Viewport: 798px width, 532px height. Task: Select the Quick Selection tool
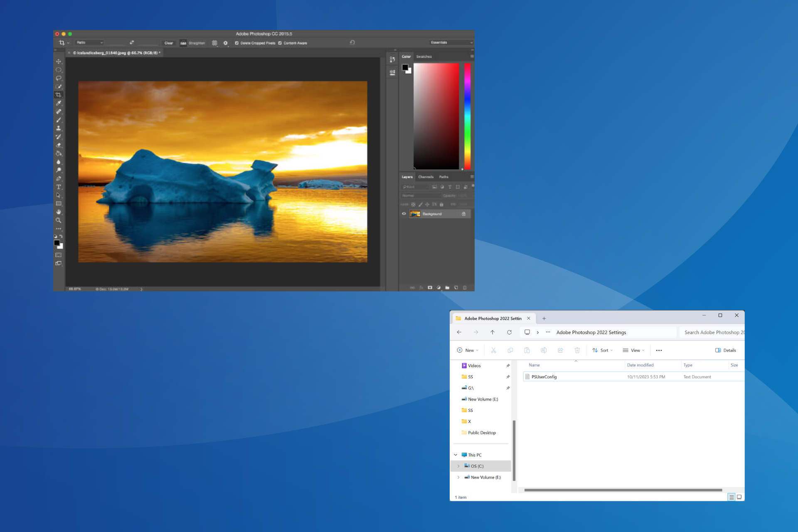(59, 86)
